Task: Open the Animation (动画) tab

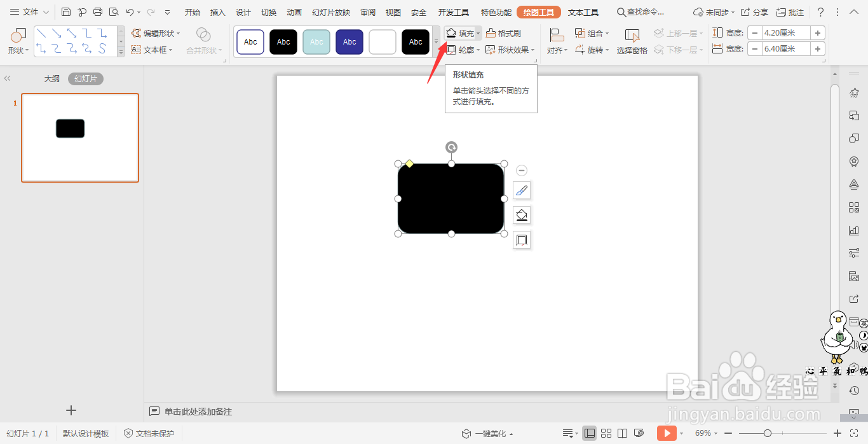Action: click(294, 12)
